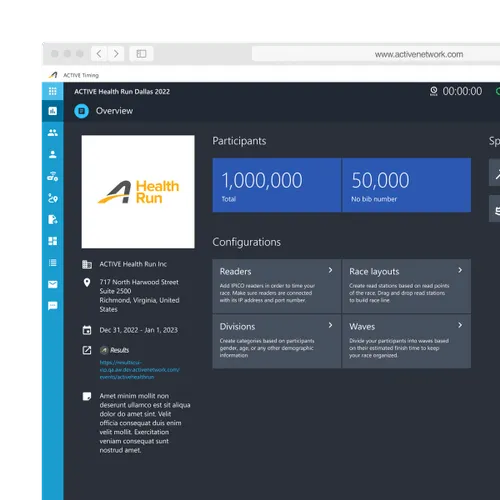Open the single person sidebar icon

(53, 154)
